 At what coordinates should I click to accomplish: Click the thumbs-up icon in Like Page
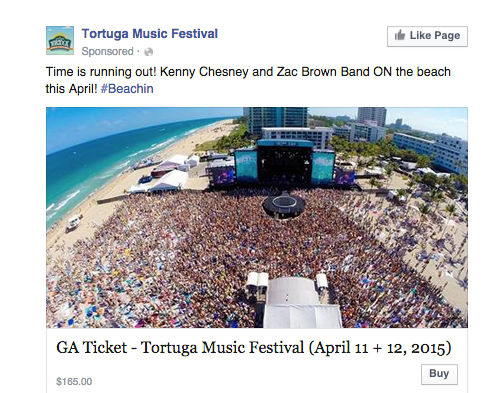400,35
